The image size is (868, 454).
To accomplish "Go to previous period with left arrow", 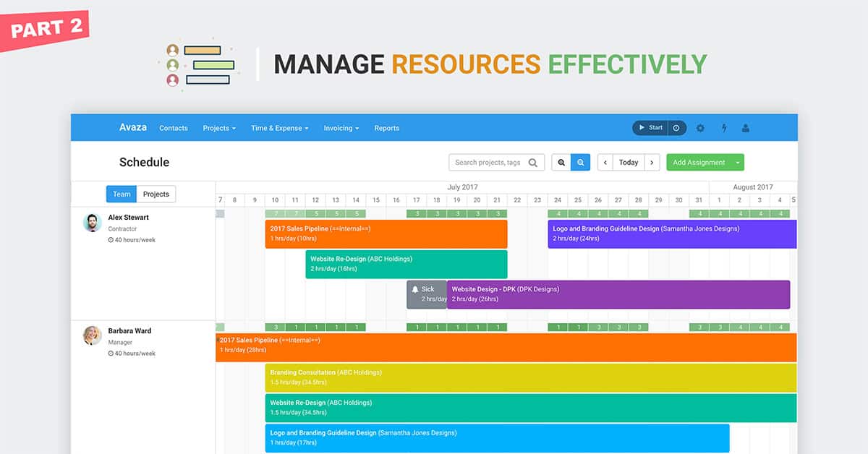I will tap(605, 163).
